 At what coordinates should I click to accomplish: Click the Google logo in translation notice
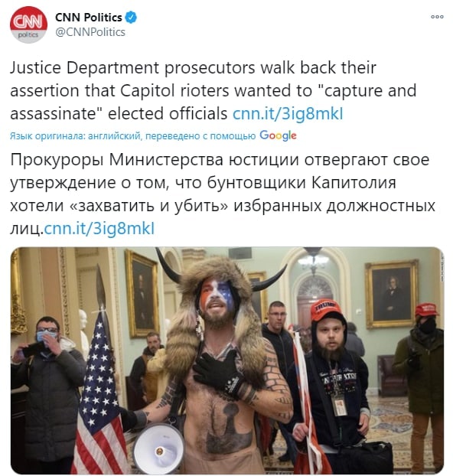pyautogui.click(x=278, y=135)
